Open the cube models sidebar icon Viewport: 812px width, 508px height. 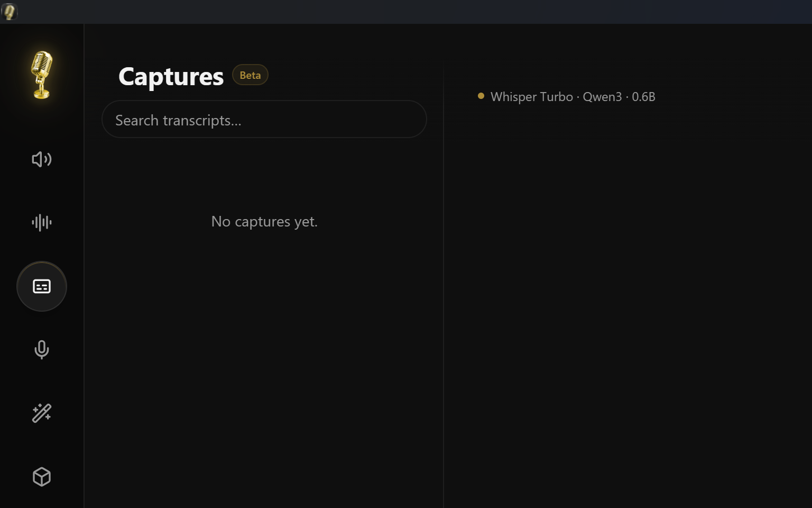(42, 477)
